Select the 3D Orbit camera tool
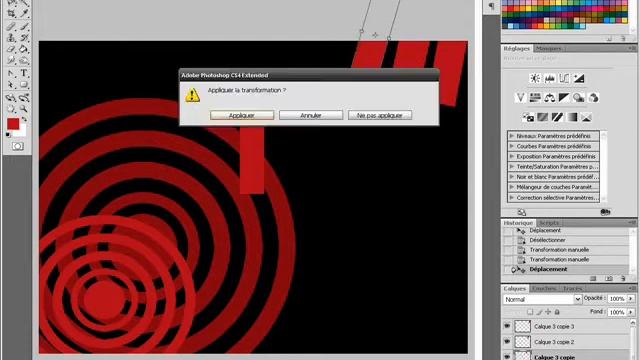640x360 pixels. (x=24, y=98)
